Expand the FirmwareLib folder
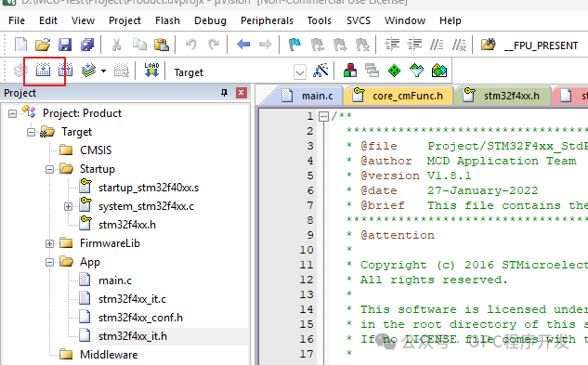The width and height of the screenshot is (588, 365). coord(49,244)
